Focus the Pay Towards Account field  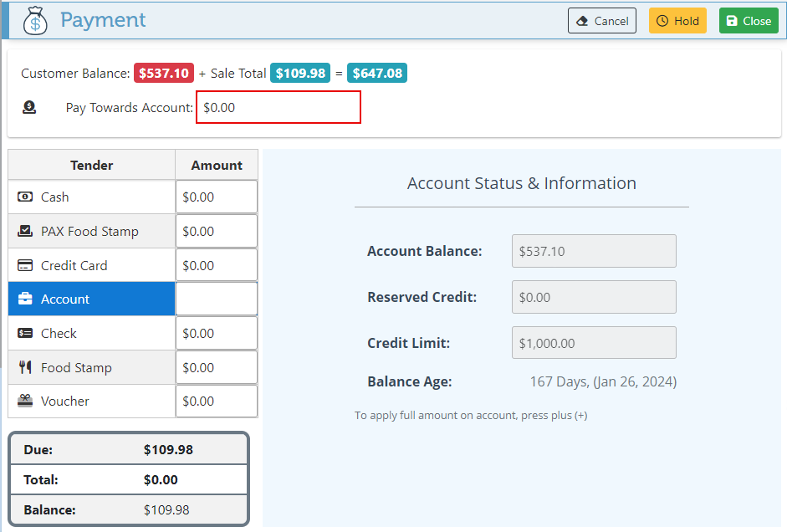(x=278, y=108)
